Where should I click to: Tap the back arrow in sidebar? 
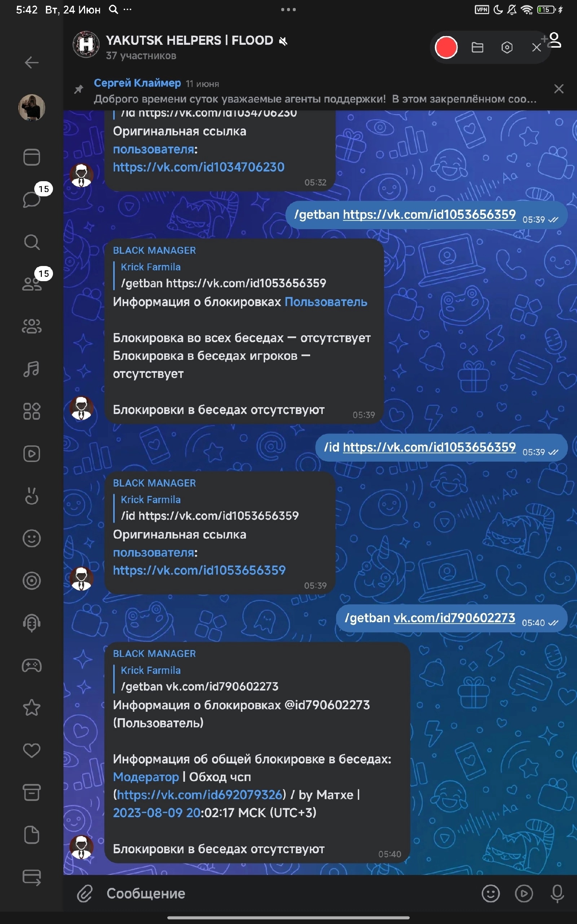click(32, 62)
